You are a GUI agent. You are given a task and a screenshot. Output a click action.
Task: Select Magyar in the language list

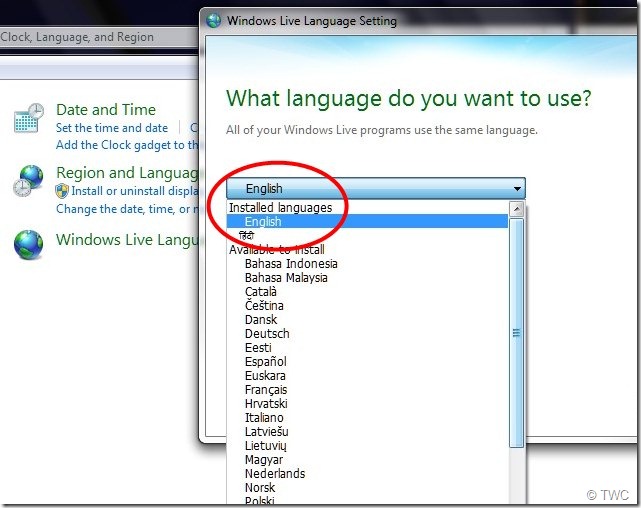368,460
